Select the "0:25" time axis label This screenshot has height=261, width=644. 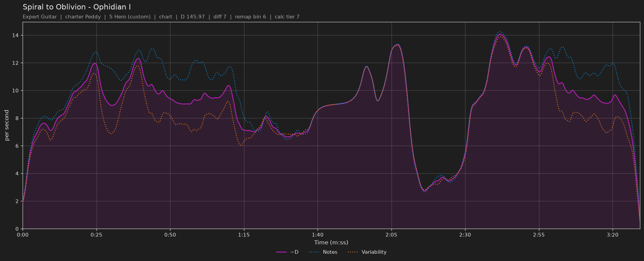(96, 235)
